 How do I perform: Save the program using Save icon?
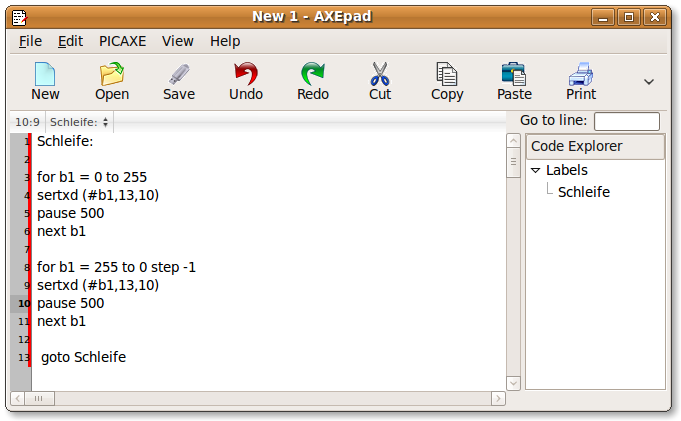pos(179,81)
